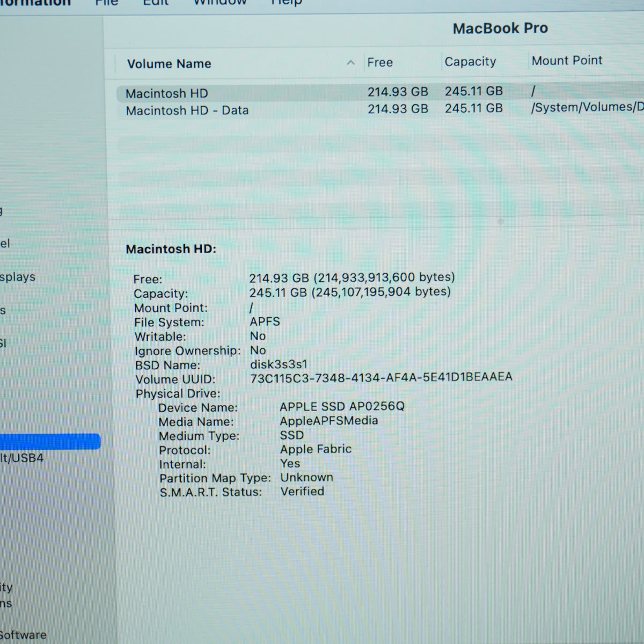Click the /System/Volumes mount point cell

[587, 107]
